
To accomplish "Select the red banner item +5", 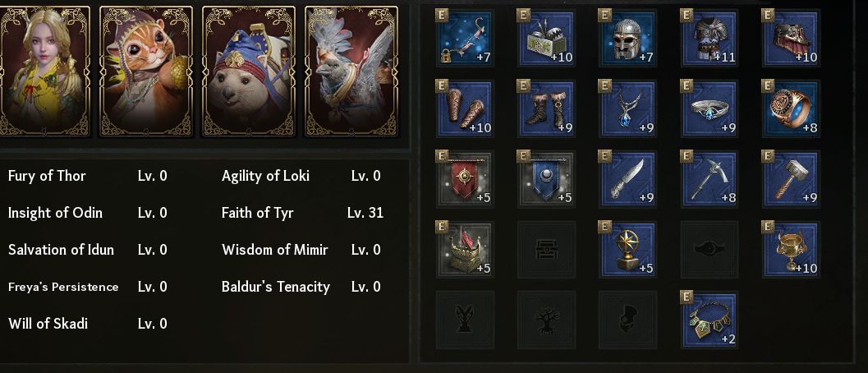I will [465, 179].
